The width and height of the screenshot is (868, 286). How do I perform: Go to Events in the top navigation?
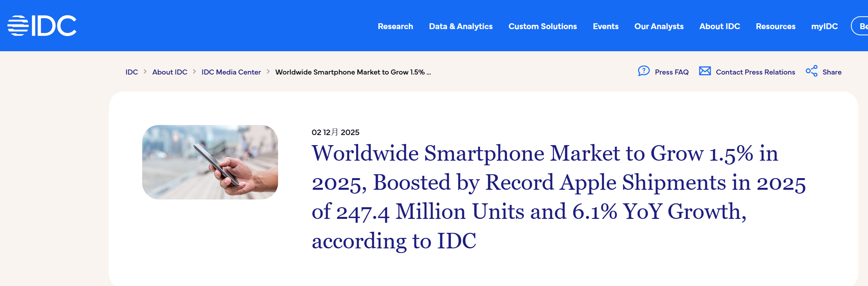pyautogui.click(x=605, y=26)
